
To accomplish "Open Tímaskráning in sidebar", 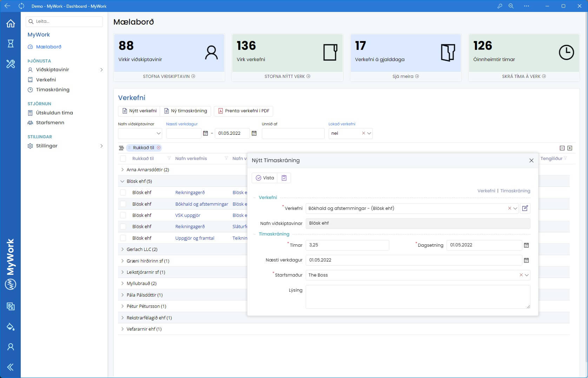I will tap(53, 90).
